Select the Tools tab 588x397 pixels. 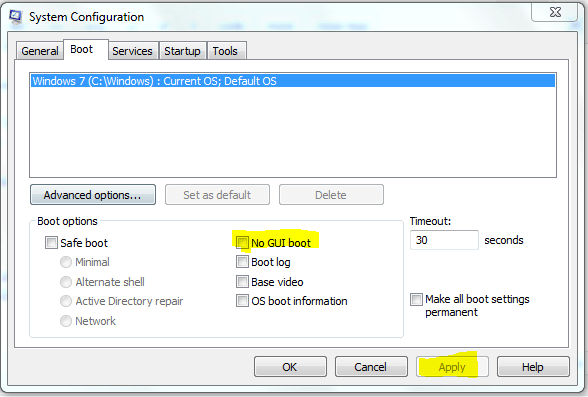tap(225, 51)
